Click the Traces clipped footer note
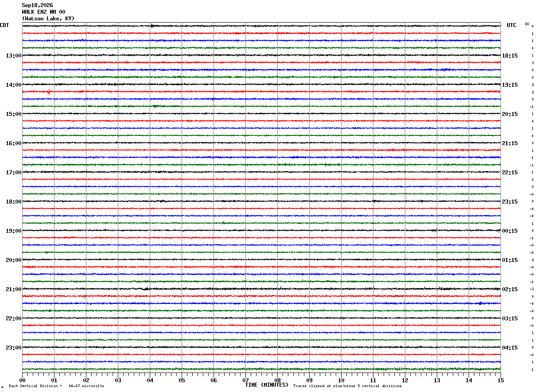 (x=347, y=386)
